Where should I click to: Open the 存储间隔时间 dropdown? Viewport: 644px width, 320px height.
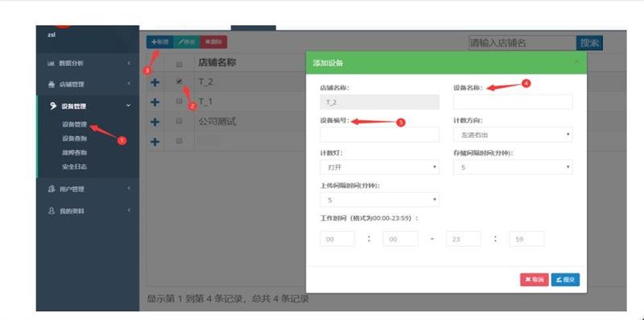pyautogui.click(x=513, y=167)
